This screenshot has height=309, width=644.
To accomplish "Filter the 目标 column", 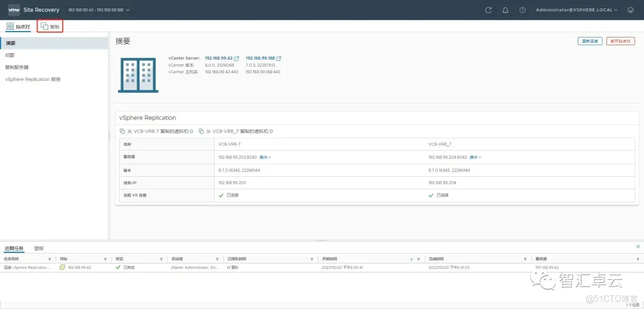I will click(x=105, y=260).
